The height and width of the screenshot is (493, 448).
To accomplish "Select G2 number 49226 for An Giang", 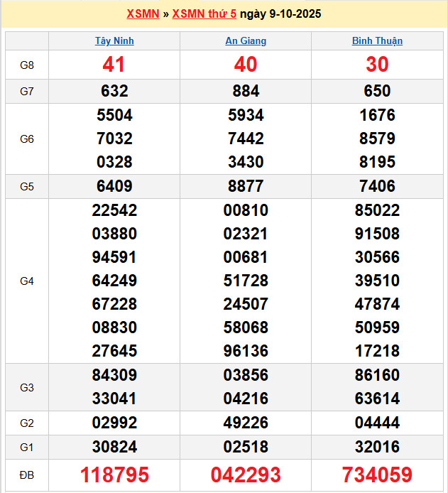I will click(x=246, y=423).
